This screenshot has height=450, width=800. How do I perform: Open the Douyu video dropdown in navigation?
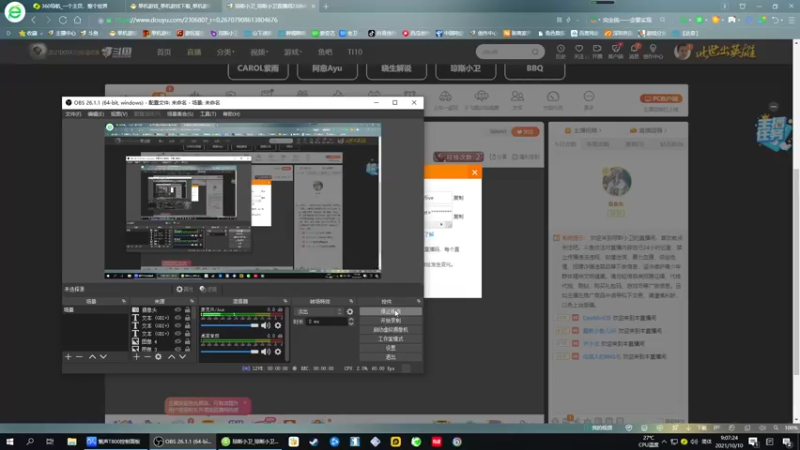click(259, 52)
